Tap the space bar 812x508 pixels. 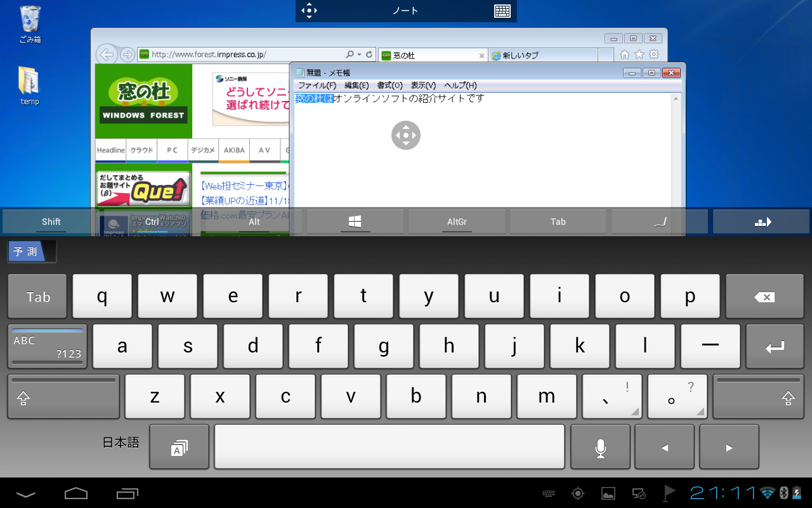coord(390,447)
